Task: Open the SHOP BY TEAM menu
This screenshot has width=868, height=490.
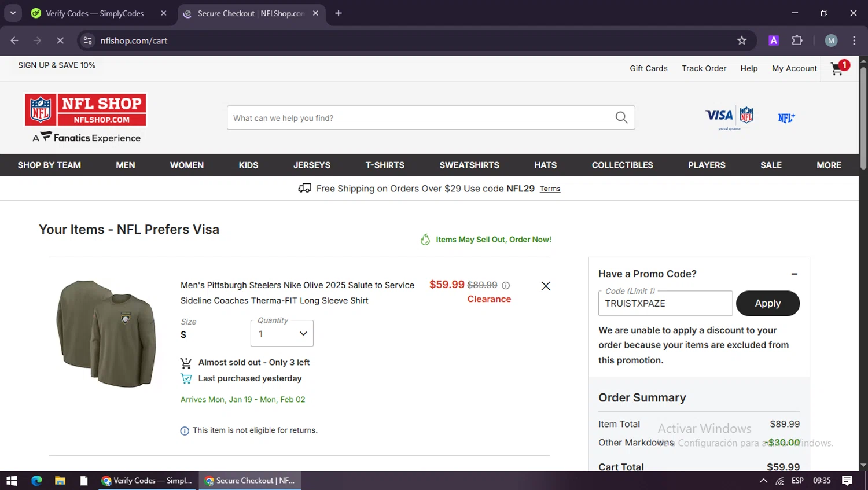Action: [49, 165]
